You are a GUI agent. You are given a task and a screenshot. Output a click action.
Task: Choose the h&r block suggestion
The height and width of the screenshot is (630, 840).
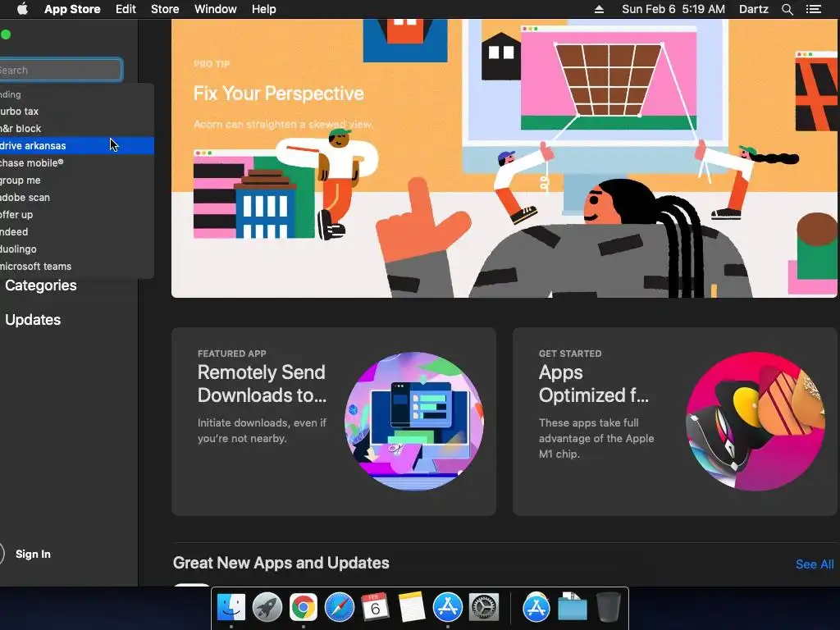coord(76,129)
